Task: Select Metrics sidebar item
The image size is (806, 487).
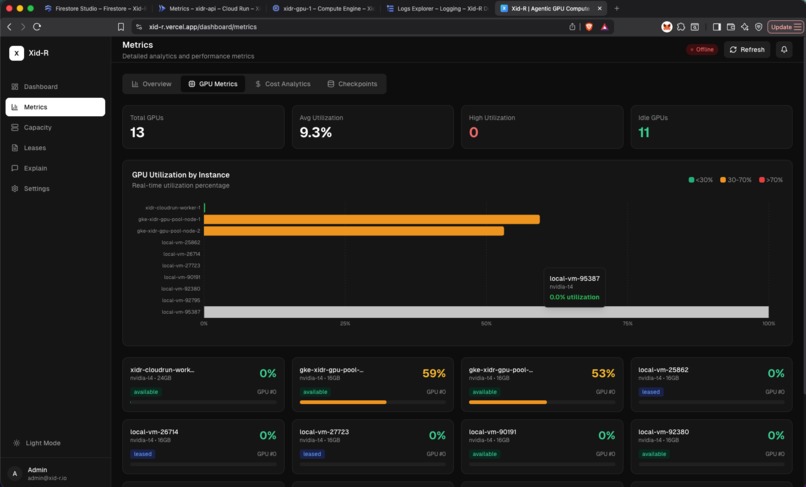Action: tap(55, 107)
